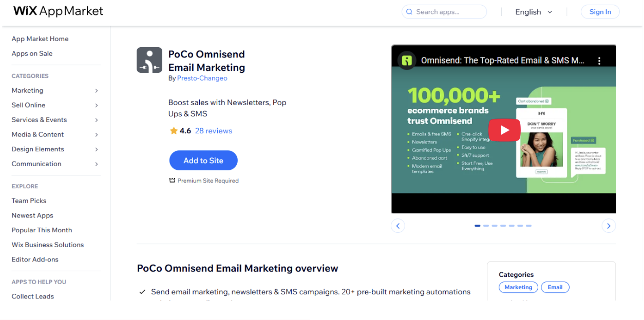
Task: Click the Email category tag
Action: 555,287
